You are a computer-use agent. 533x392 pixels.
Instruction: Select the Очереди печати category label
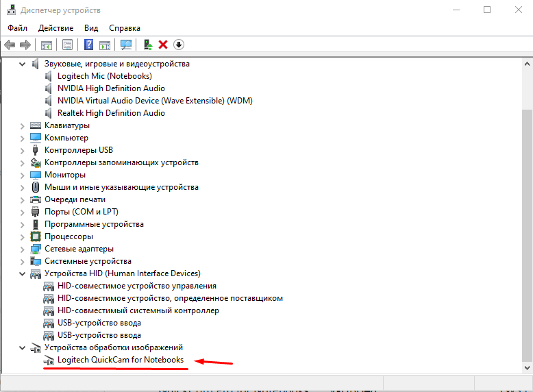pos(75,199)
